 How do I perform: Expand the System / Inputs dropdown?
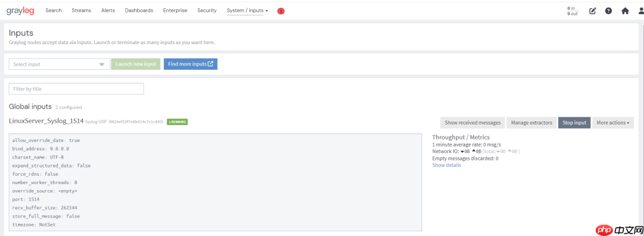click(247, 11)
